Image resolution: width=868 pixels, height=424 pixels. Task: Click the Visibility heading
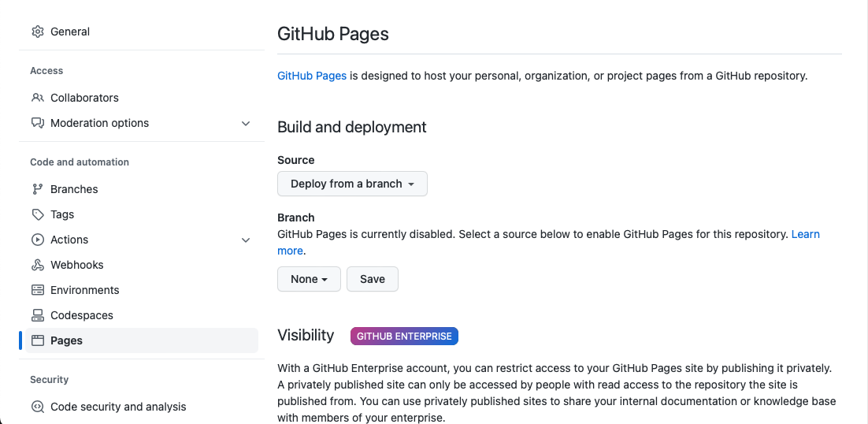pyautogui.click(x=306, y=336)
